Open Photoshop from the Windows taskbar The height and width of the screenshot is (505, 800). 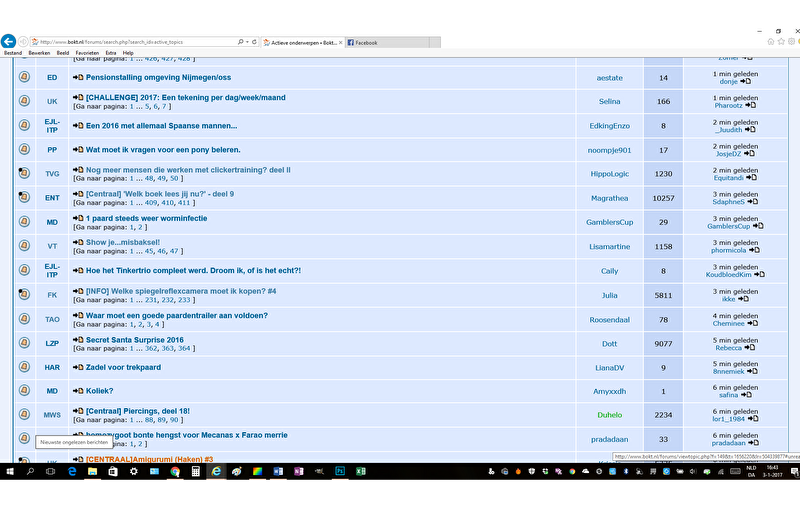click(340, 470)
